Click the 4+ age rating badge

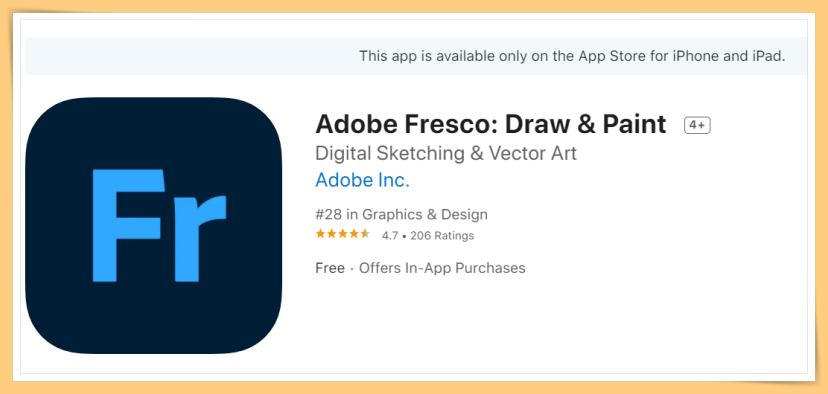point(697,125)
